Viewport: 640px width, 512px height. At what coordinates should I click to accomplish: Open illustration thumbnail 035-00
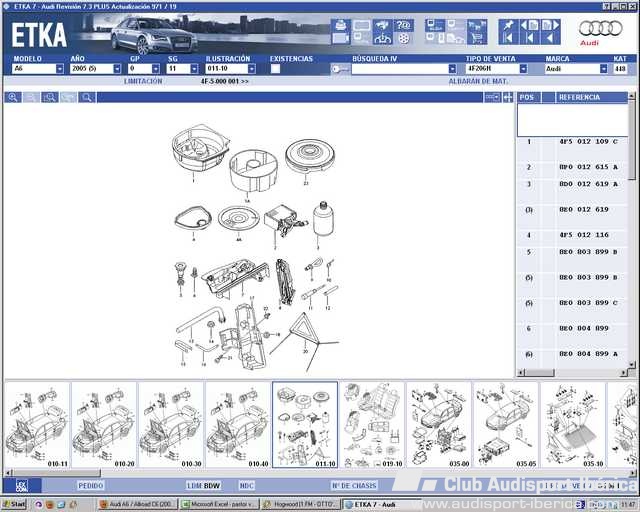coord(439,425)
